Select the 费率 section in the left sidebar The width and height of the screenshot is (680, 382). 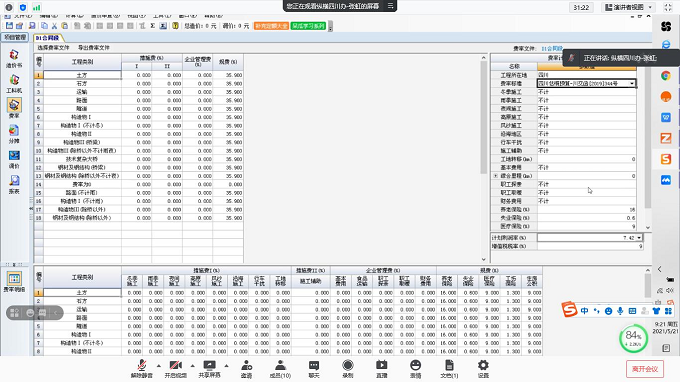(14, 108)
